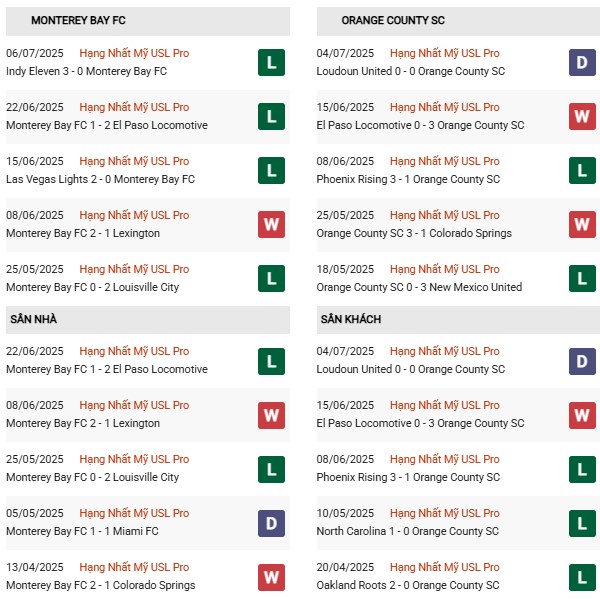Screen dimensions: 600x599
Task: Click the L badge for Las Vegas Lights match
Action: [x=271, y=171]
